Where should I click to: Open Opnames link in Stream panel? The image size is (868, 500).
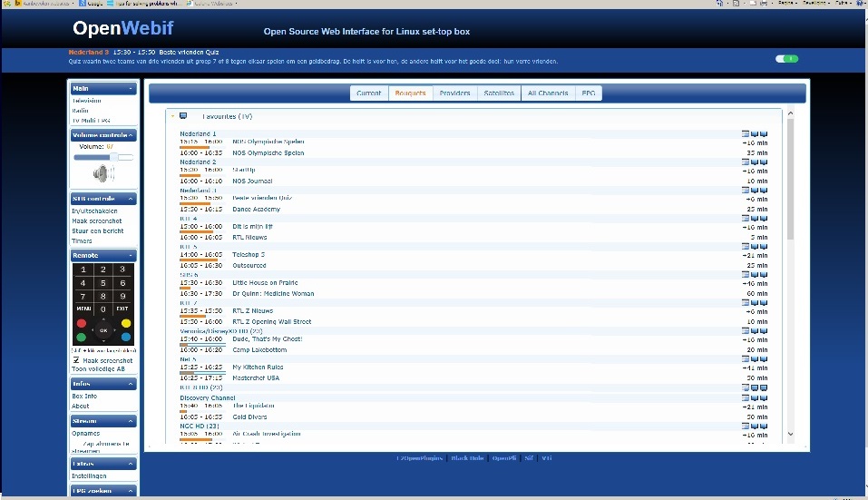(x=86, y=433)
